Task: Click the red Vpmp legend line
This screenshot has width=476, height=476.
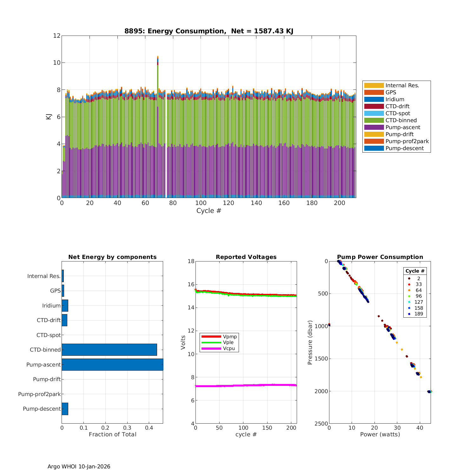Action: pyautogui.click(x=211, y=336)
